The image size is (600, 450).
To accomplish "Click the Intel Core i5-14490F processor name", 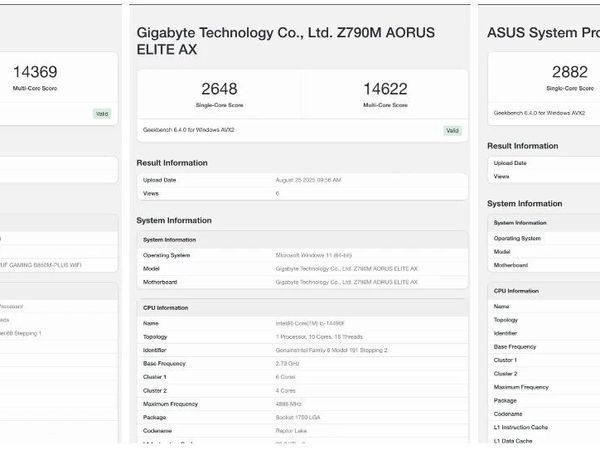I will [310, 323].
